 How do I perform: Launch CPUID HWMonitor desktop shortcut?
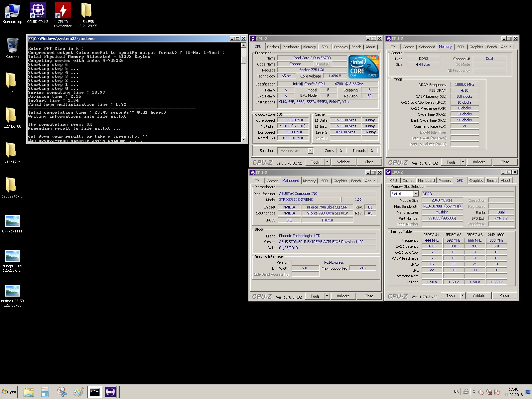(63, 15)
